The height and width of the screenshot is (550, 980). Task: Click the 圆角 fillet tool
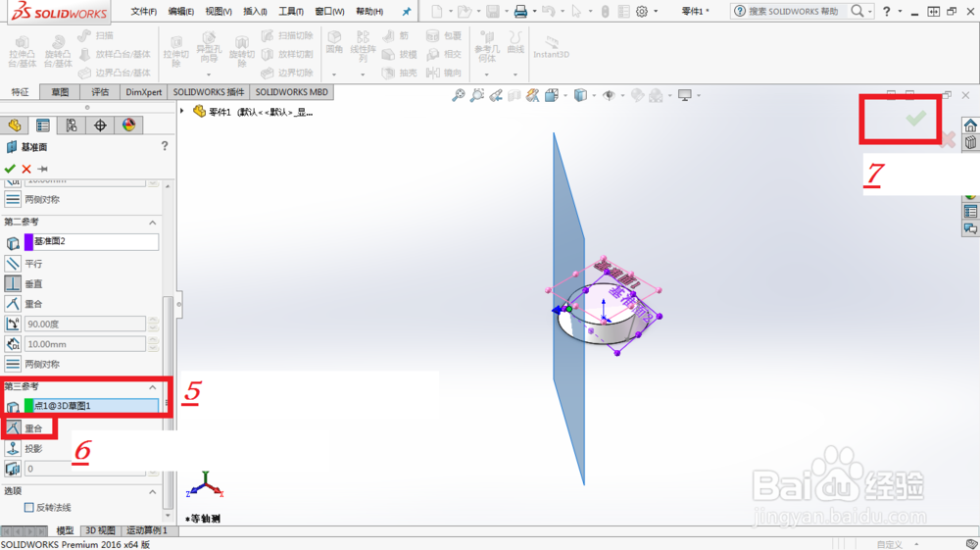point(334,42)
